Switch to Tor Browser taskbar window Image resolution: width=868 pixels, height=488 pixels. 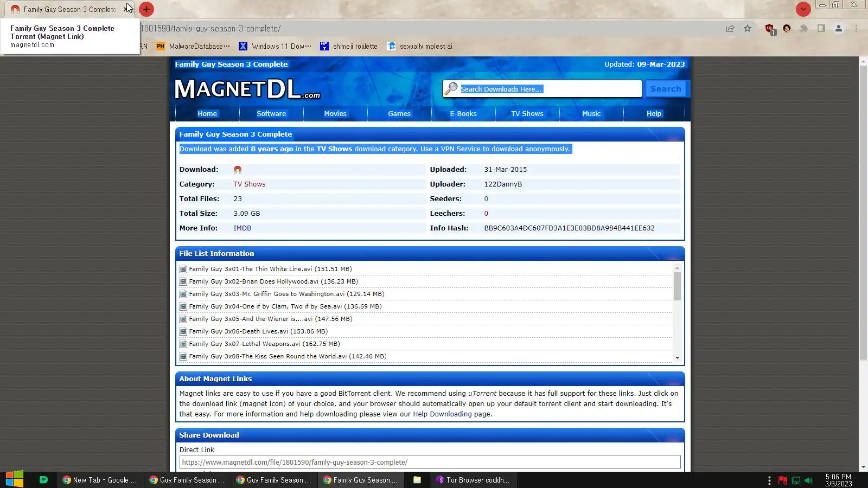(x=473, y=480)
